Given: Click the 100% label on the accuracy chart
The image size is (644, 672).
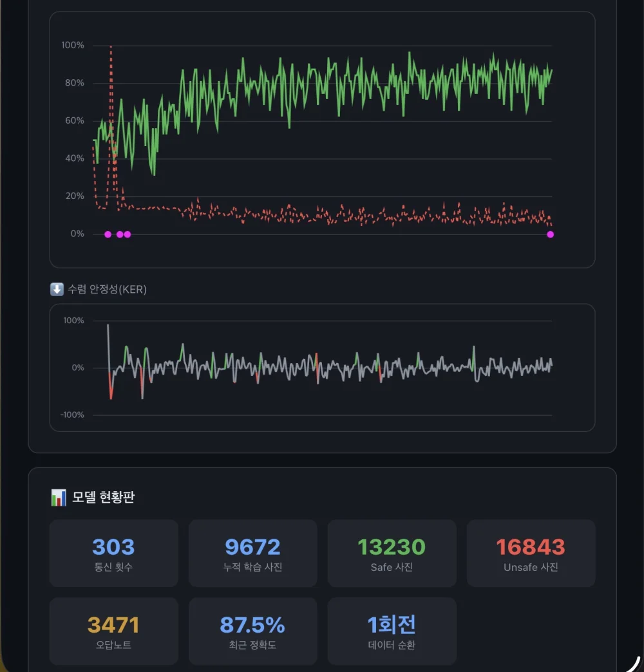Looking at the screenshot, I should (73, 45).
